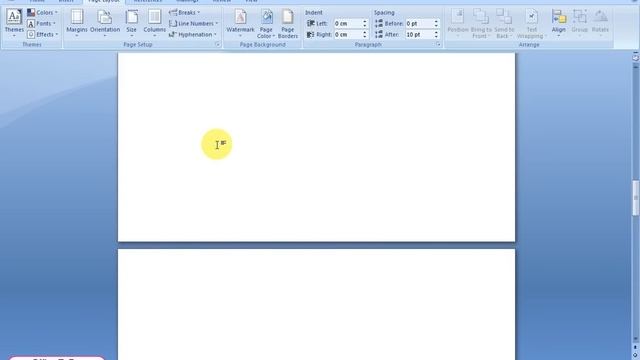Open the Themes gallery button

(14, 23)
